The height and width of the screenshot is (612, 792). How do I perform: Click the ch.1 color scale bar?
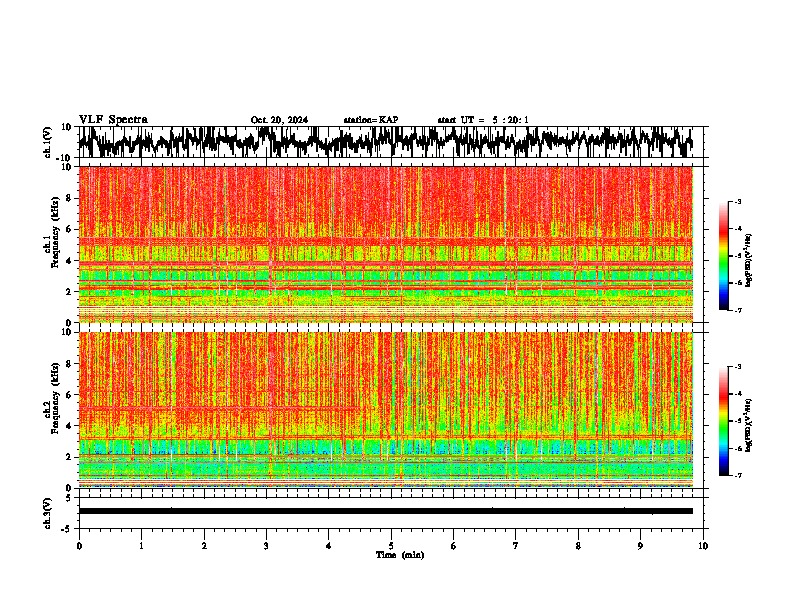click(x=723, y=256)
